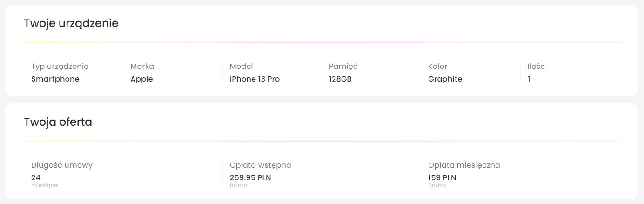Click the 24 contract length value
Image resolution: width=644 pixels, height=204 pixels.
point(36,177)
